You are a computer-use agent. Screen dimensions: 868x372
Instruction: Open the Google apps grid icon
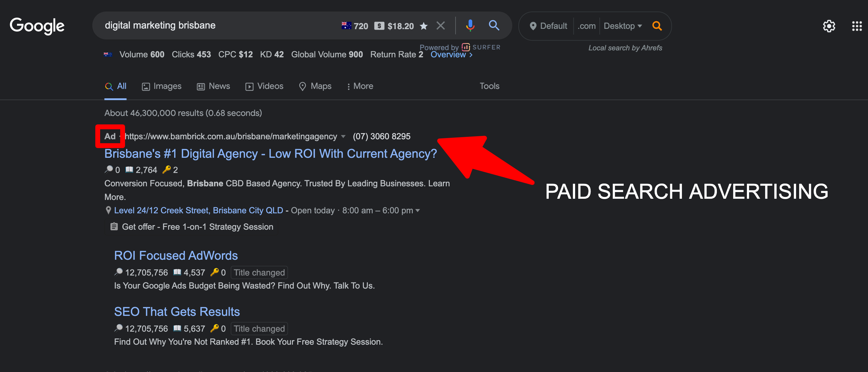coord(856,26)
